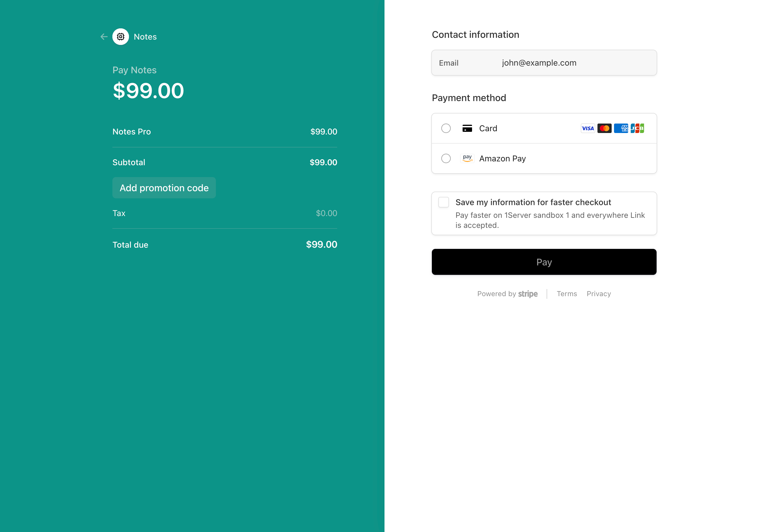The width and height of the screenshot is (769, 532).
Task: Open the Privacy link
Action: (599, 294)
